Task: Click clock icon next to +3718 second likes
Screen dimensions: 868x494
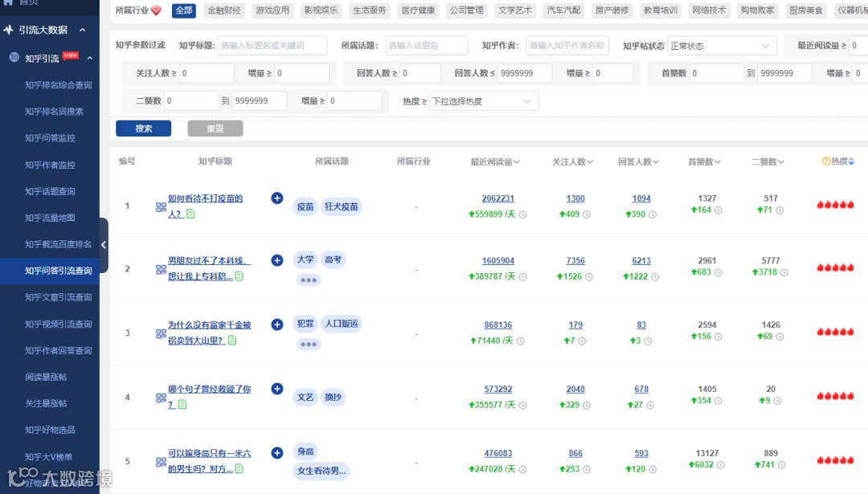Action: (x=784, y=272)
